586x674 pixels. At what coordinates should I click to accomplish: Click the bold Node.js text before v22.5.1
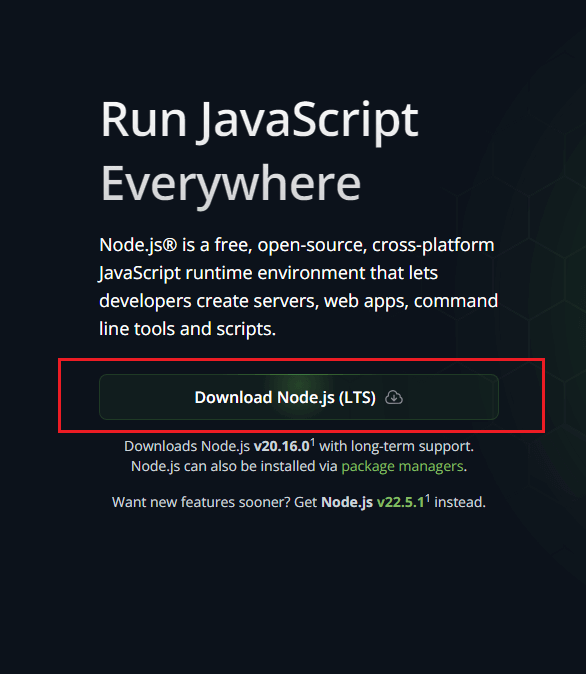point(347,502)
